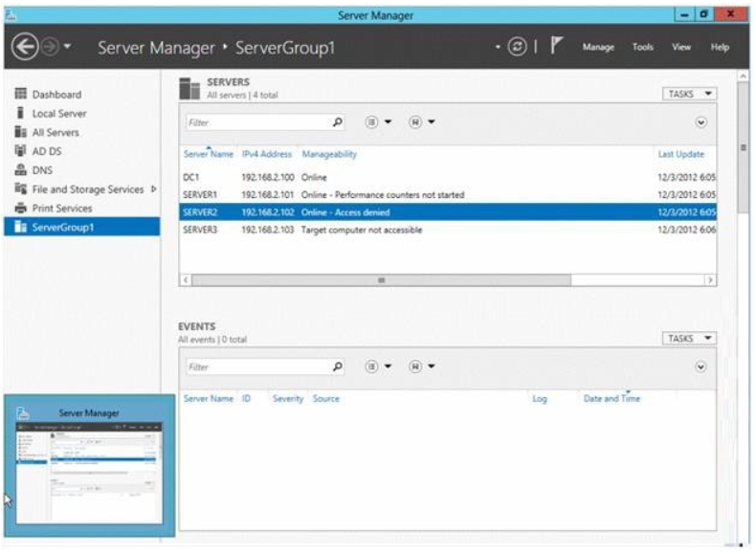This screenshot has width=756, height=554.
Task: Open dropdown arrow beside Servers saved queries
Action: (432, 122)
